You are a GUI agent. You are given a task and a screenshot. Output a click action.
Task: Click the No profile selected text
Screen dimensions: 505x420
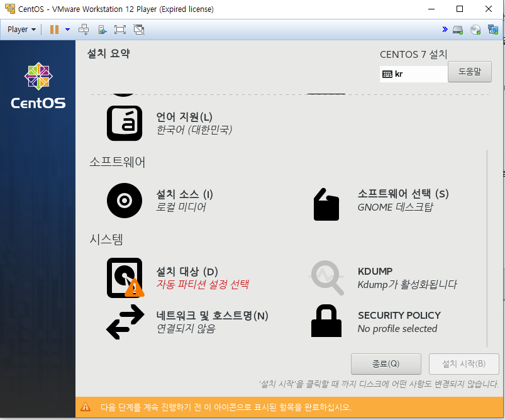pos(397,329)
